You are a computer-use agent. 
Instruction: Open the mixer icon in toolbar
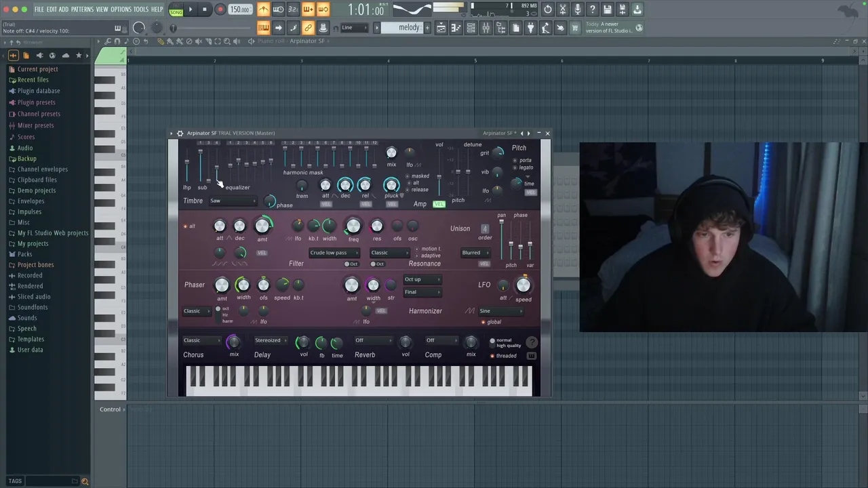pyautogui.click(x=486, y=28)
